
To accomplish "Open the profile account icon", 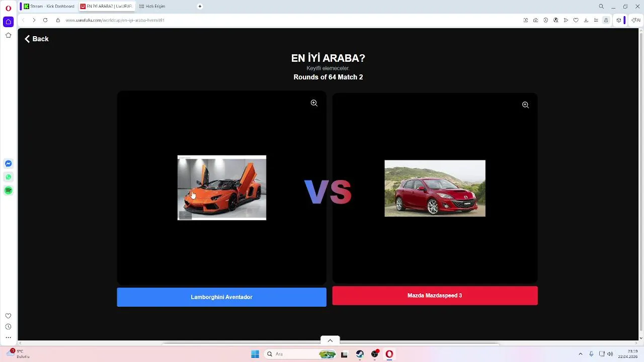I will [x=606, y=20].
